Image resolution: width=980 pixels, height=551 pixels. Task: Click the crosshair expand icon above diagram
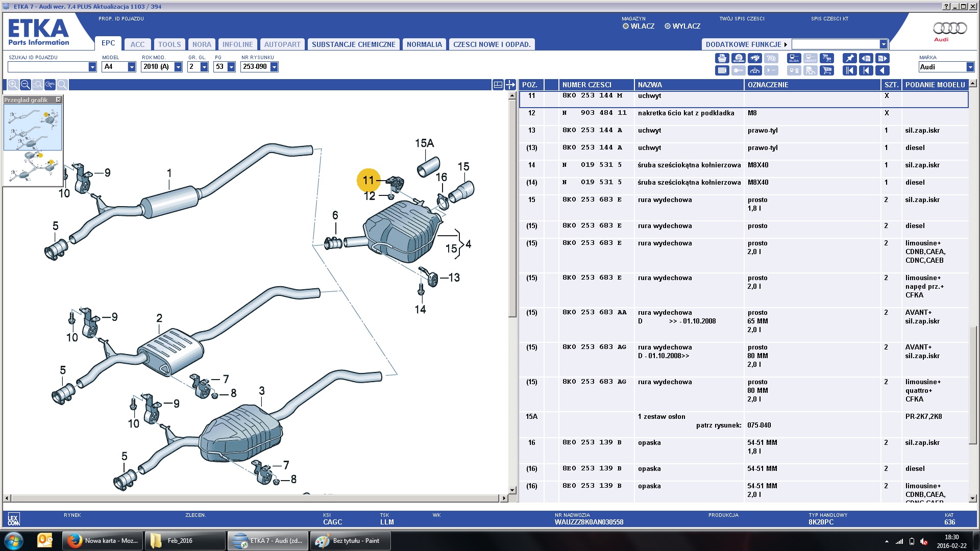click(x=510, y=85)
